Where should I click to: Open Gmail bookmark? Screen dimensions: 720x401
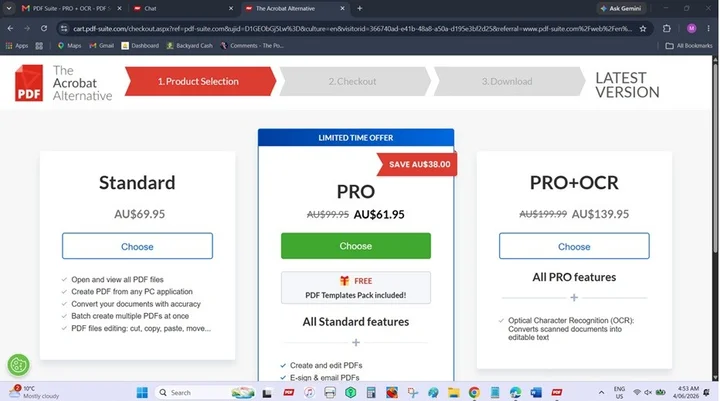click(x=101, y=45)
